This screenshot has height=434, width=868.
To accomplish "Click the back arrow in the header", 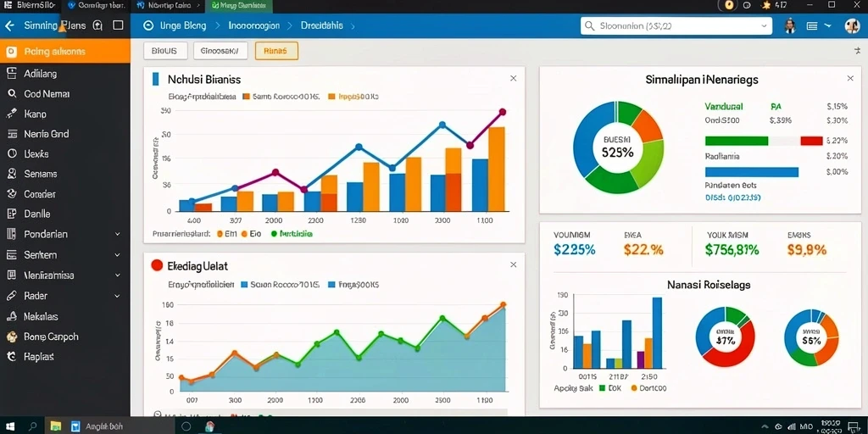I will [9, 25].
